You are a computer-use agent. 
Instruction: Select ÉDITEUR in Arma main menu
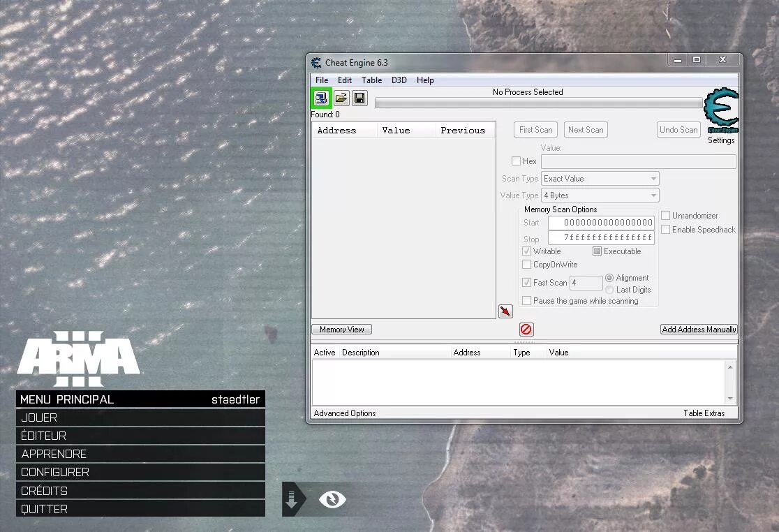(x=140, y=436)
